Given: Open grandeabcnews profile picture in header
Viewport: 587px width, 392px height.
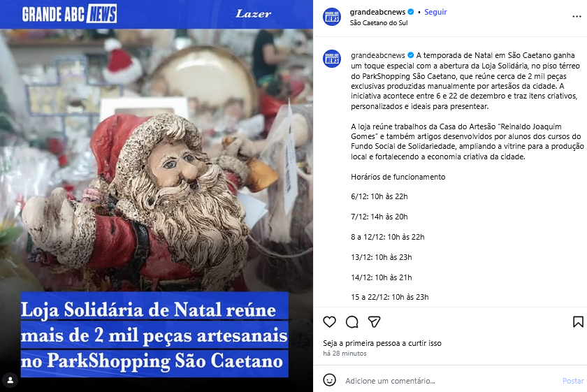Looking at the screenshot, I should click(332, 17).
